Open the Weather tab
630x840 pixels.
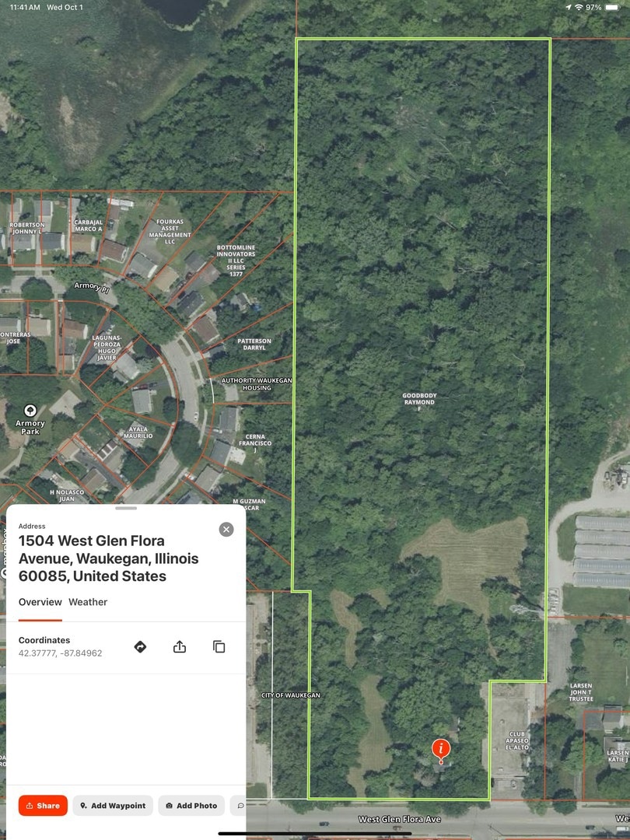click(x=88, y=602)
